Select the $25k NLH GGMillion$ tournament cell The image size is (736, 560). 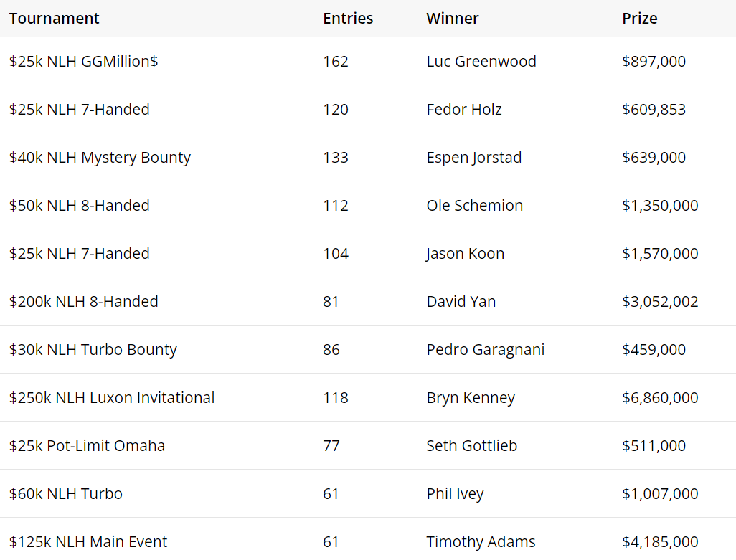click(x=83, y=62)
